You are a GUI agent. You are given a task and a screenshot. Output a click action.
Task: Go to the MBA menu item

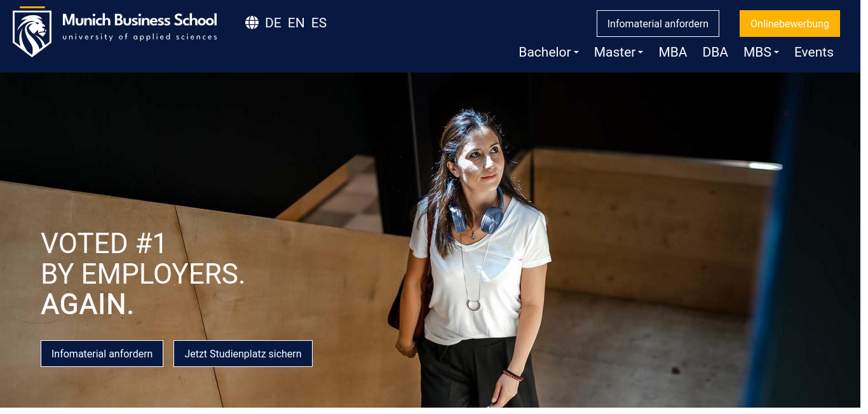pyautogui.click(x=673, y=52)
